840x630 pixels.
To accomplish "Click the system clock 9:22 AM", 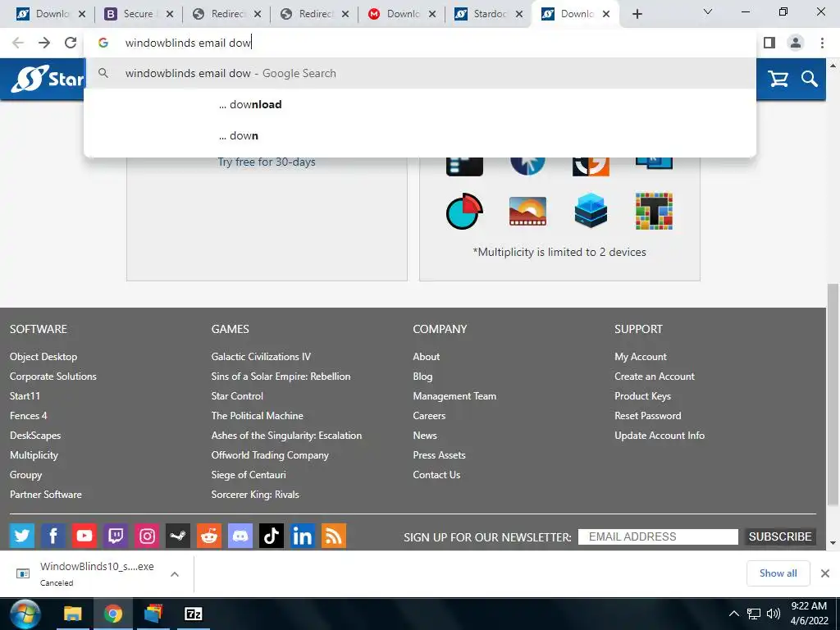I will pos(809,606).
